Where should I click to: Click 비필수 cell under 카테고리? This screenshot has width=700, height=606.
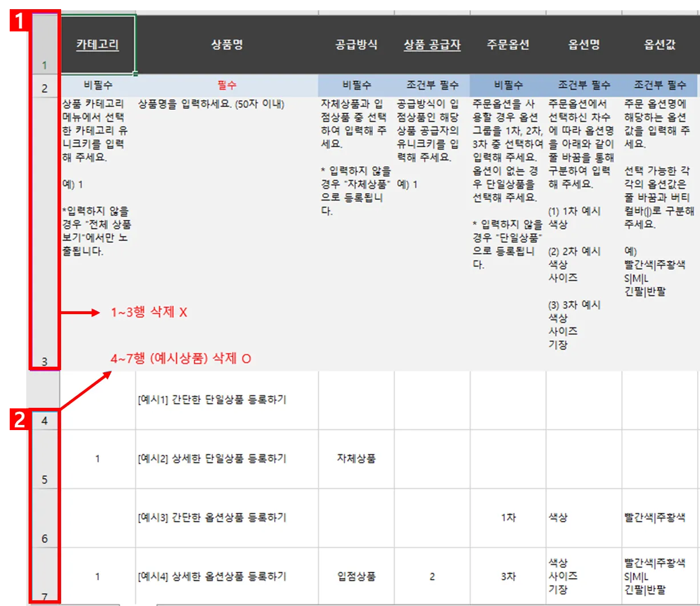click(x=98, y=86)
